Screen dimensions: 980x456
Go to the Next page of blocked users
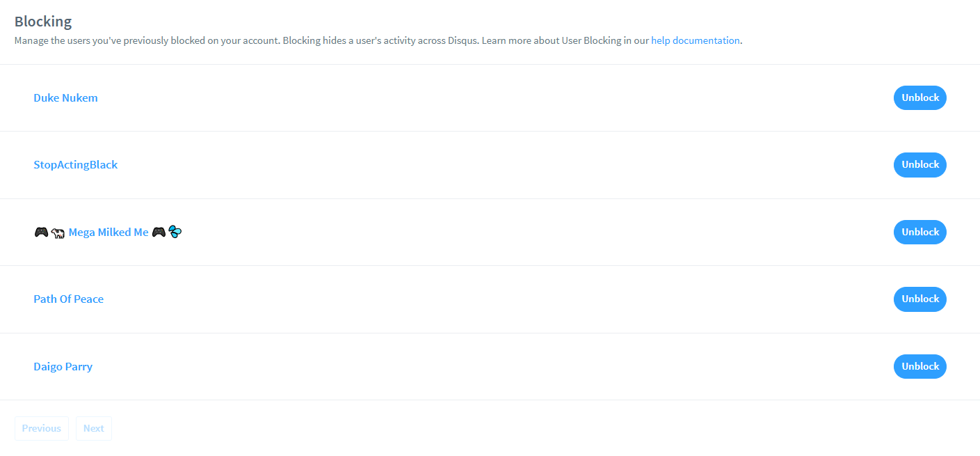click(94, 428)
